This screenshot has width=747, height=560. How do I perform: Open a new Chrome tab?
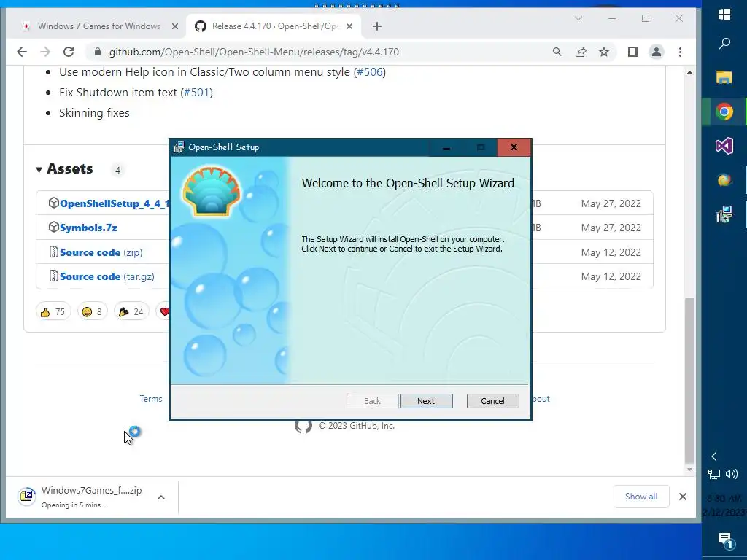pyautogui.click(x=377, y=26)
